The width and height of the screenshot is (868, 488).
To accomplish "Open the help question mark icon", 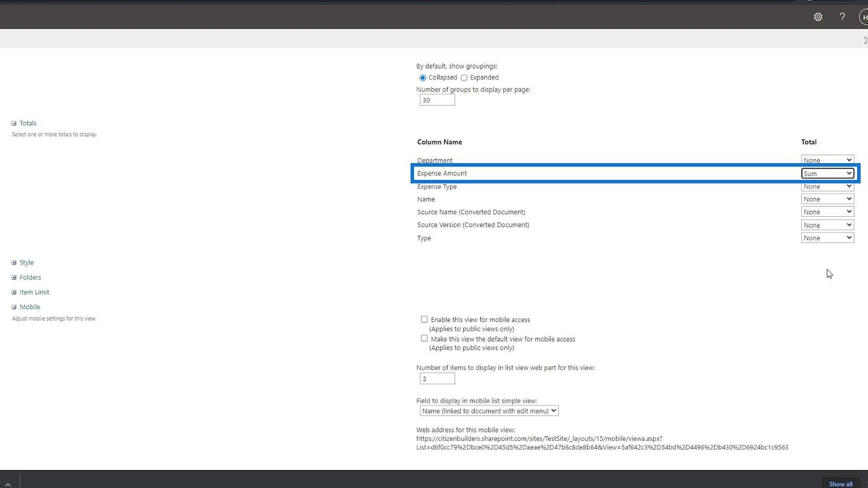I will (843, 17).
